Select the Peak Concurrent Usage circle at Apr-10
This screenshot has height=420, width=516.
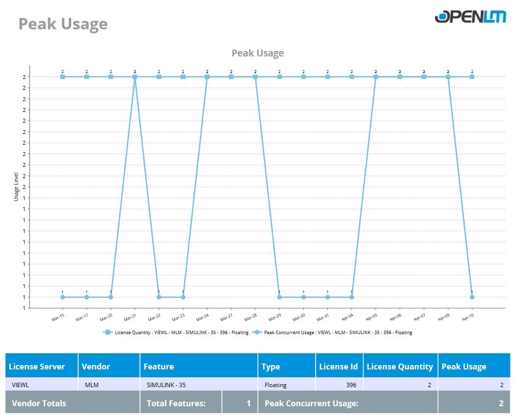point(472,297)
